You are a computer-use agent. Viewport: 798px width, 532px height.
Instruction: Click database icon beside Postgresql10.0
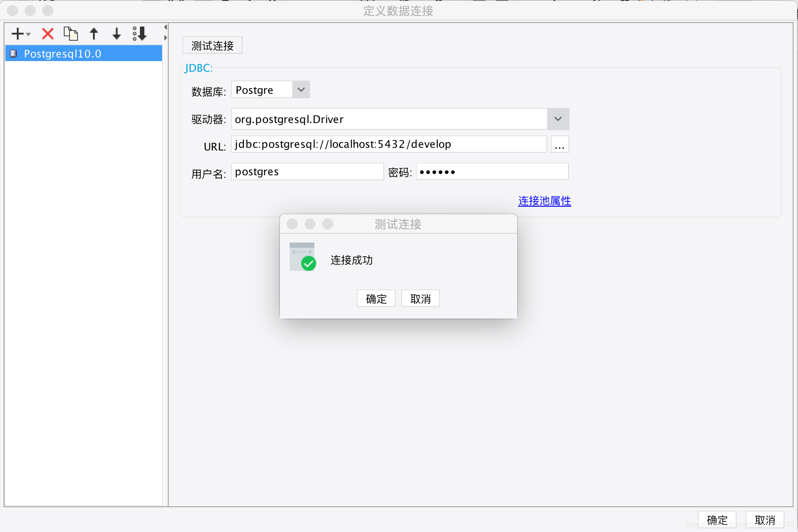(14, 54)
